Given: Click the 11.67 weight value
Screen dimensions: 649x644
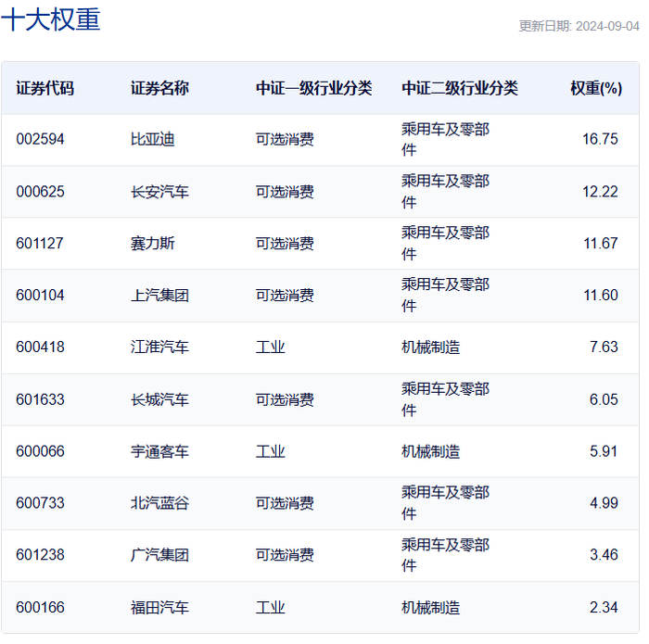Looking at the screenshot, I should coord(601,243).
